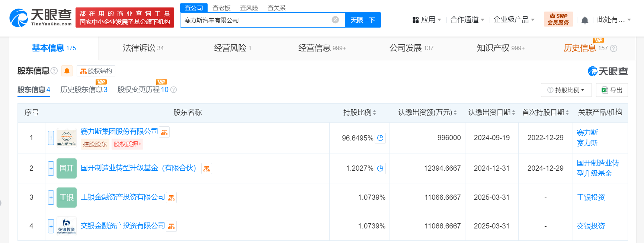Image resolution: width=644 pixels, height=243 pixels.
Task: Expand row 1 赛力斯集团 details
Action: click(x=51, y=138)
